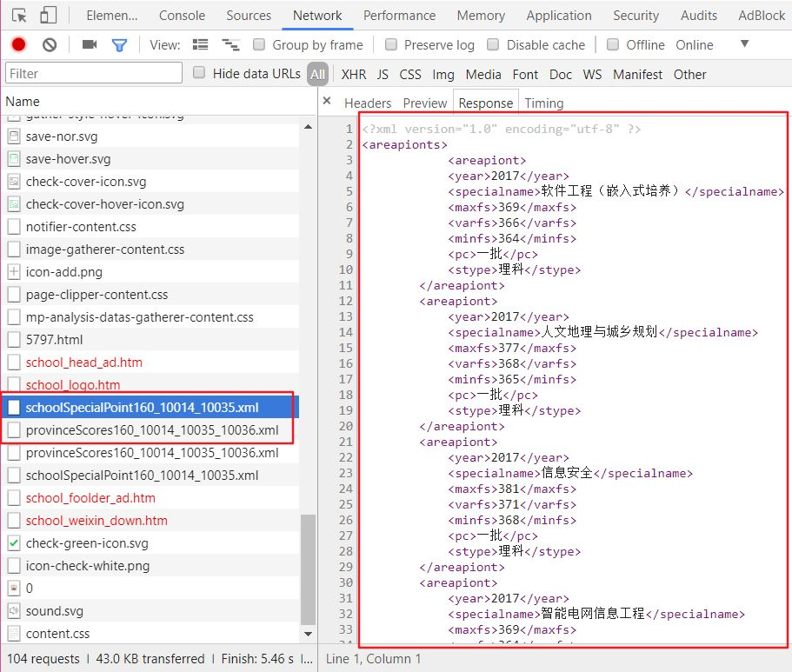Image resolution: width=792 pixels, height=672 pixels.
Task: Enable the Group by frame checkbox
Action: [x=258, y=44]
